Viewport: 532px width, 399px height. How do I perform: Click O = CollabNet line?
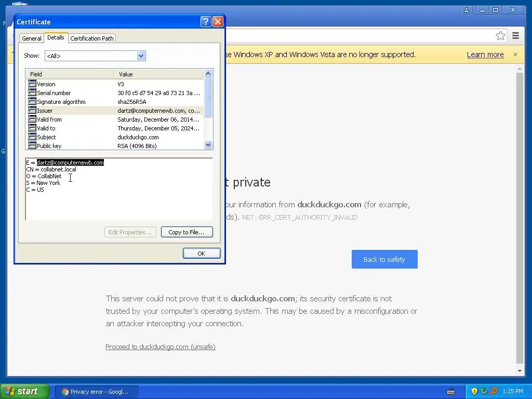tap(44, 176)
